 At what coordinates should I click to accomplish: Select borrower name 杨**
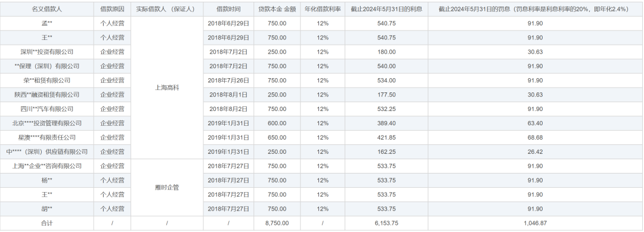[x=47, y=180]
